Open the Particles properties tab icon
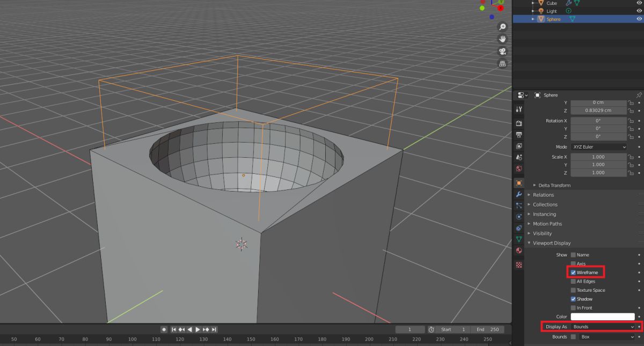 pos(518,205)
